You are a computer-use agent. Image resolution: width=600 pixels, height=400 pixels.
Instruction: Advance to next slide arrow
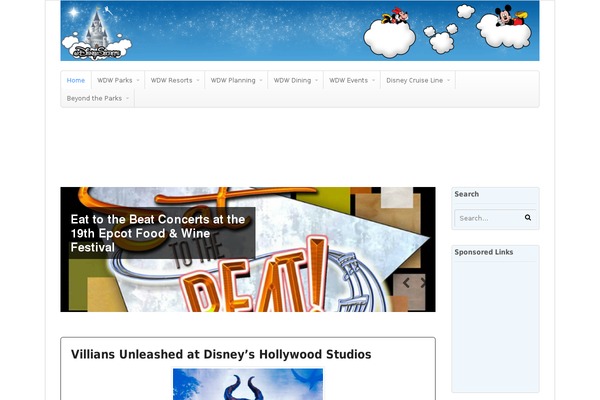(422, 283)
